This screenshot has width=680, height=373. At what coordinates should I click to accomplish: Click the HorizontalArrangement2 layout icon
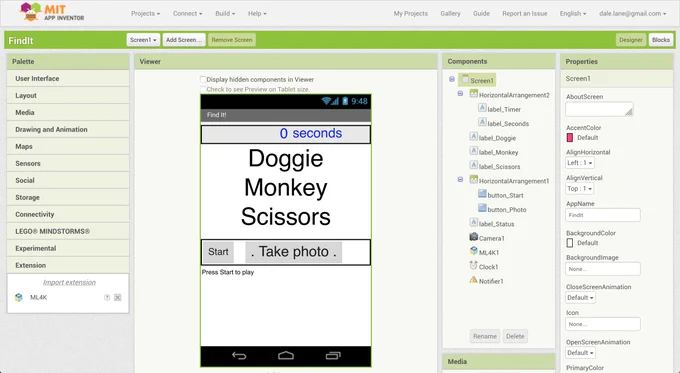474,94
